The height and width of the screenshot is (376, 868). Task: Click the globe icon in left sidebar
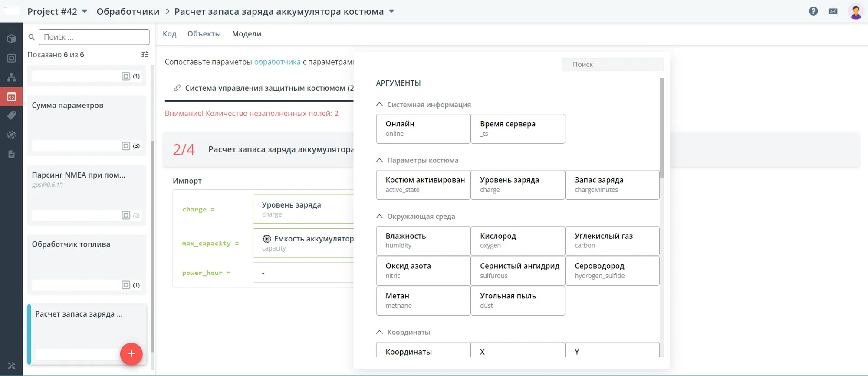point(11,135)
